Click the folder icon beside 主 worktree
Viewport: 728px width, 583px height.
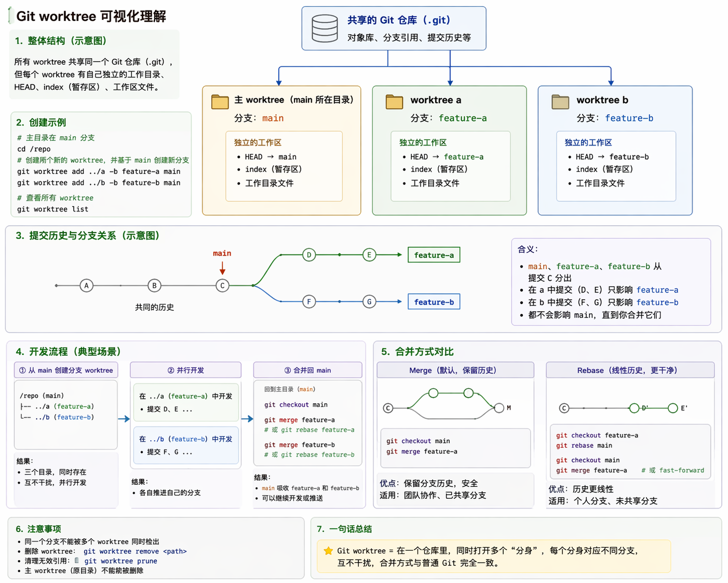(x=220, y=101)
